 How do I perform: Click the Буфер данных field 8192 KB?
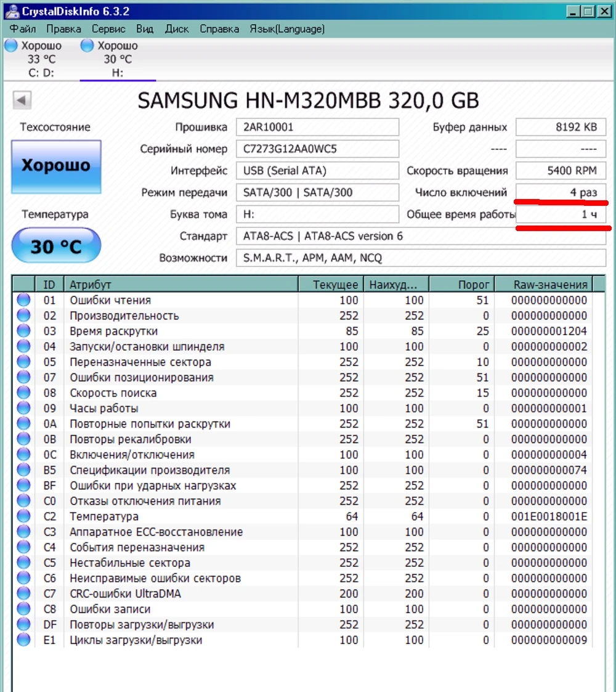click(x=561, y=127)
